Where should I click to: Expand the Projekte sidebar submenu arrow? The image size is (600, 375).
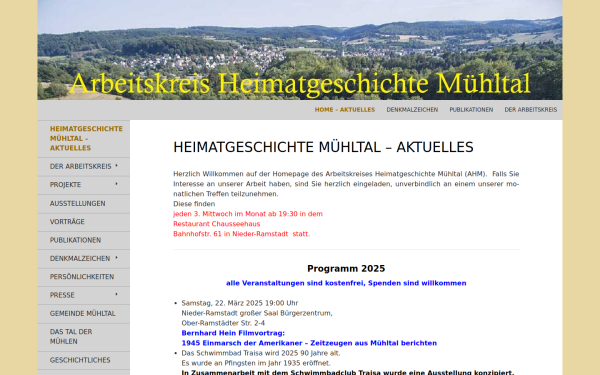116,184
